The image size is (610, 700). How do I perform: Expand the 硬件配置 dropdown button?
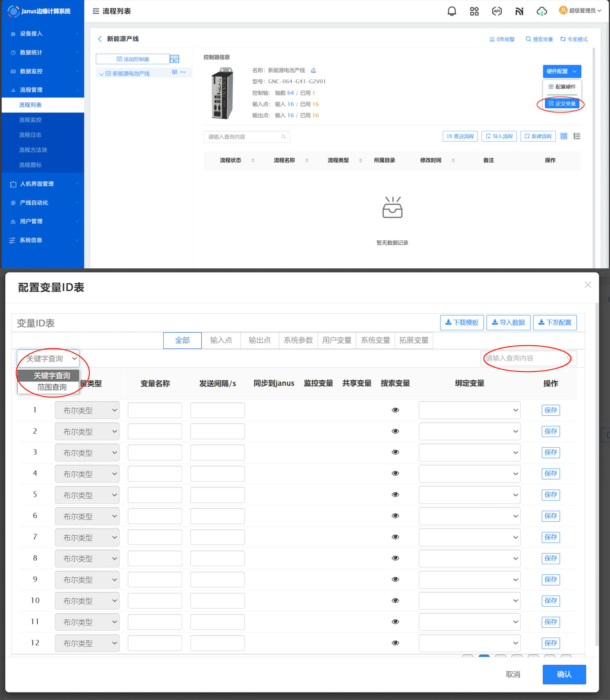click(562, 71)
